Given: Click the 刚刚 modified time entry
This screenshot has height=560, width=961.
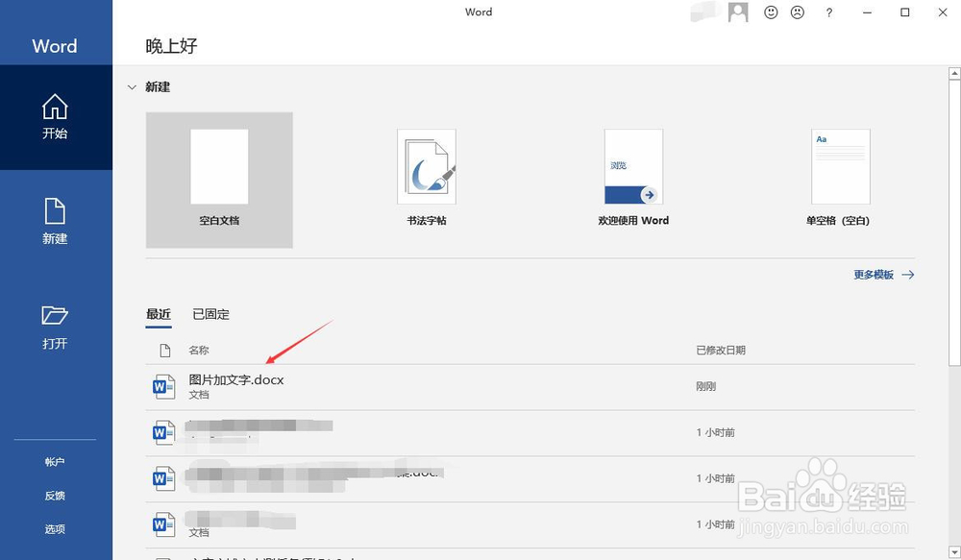Looking at the screenshot, I should pos(706,386).
